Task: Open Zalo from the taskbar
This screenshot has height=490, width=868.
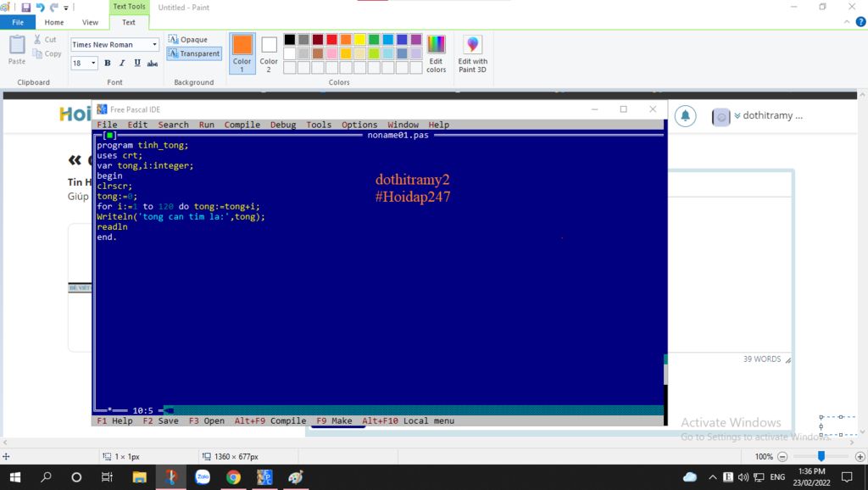Action: coord(202,477)
